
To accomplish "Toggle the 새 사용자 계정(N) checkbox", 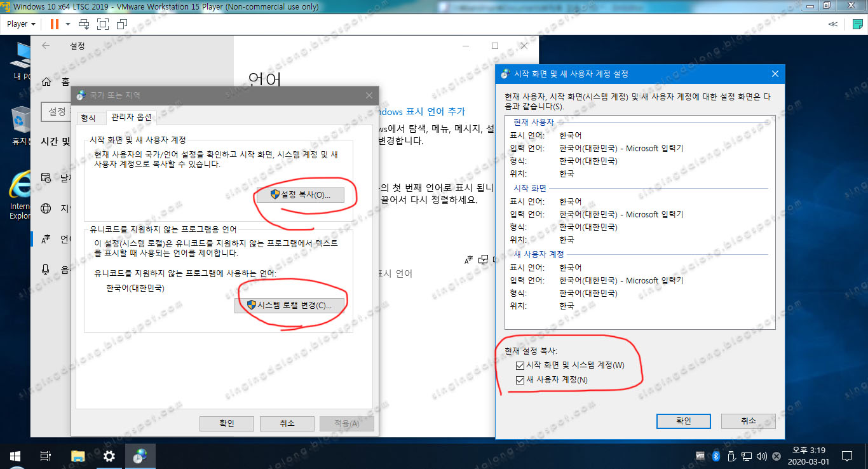I will click(x=521, y=379).
